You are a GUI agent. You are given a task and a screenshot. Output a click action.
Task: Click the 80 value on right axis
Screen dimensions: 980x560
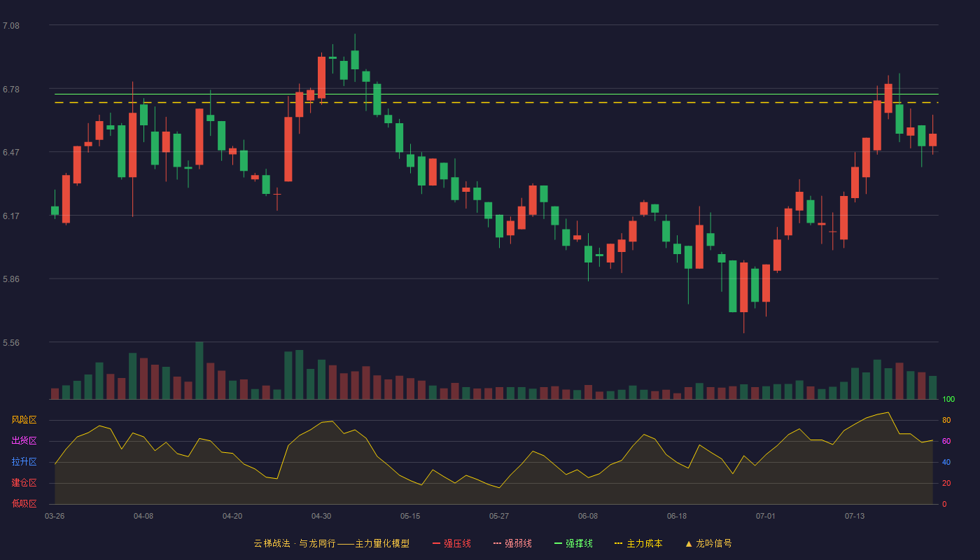tap(946, 420)
